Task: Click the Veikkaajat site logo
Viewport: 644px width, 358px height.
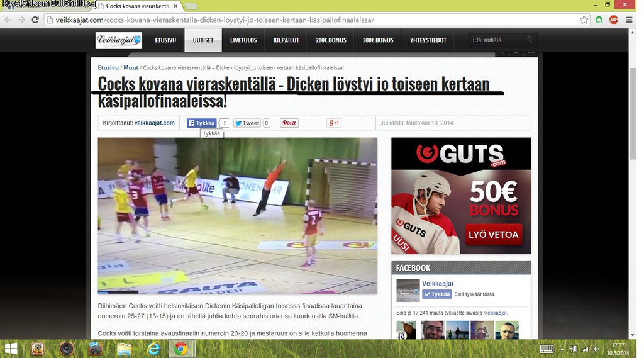Action: pos(119,40)
